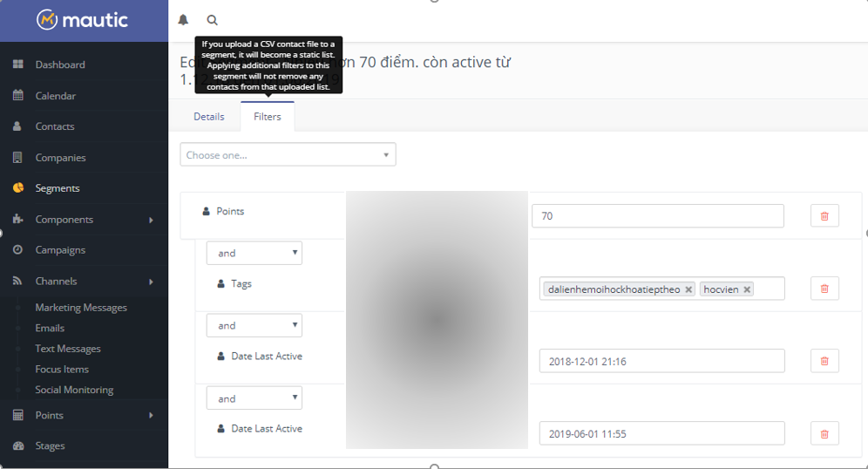Remove the last Date Last Active filter
This screenshot has height=469, width=868.
[824, 433]
